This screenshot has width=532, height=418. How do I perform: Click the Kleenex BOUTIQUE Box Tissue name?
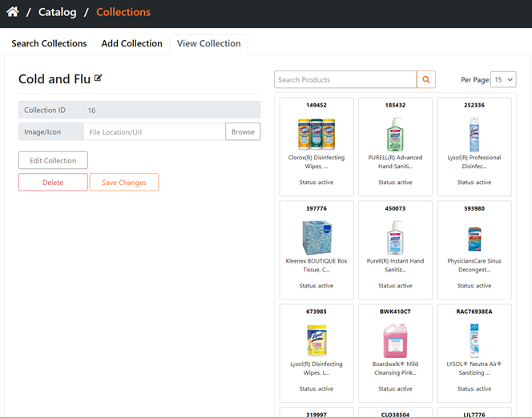click(x=316, y=265)
